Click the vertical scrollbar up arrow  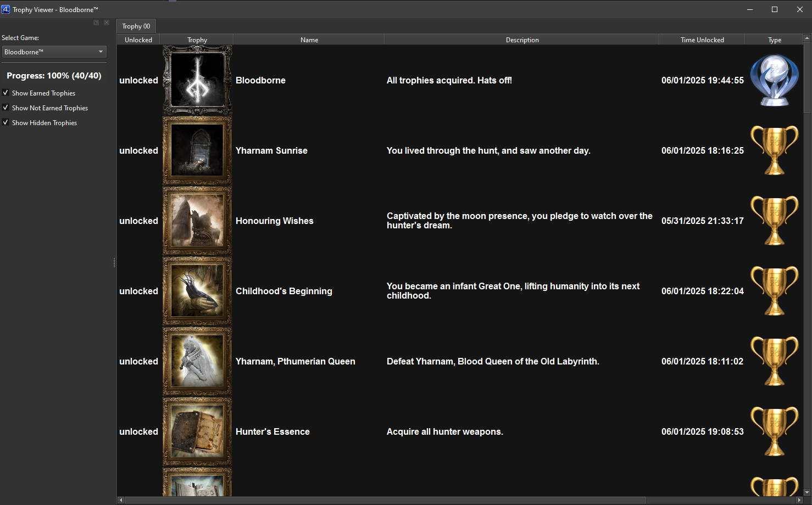[807, 38]
